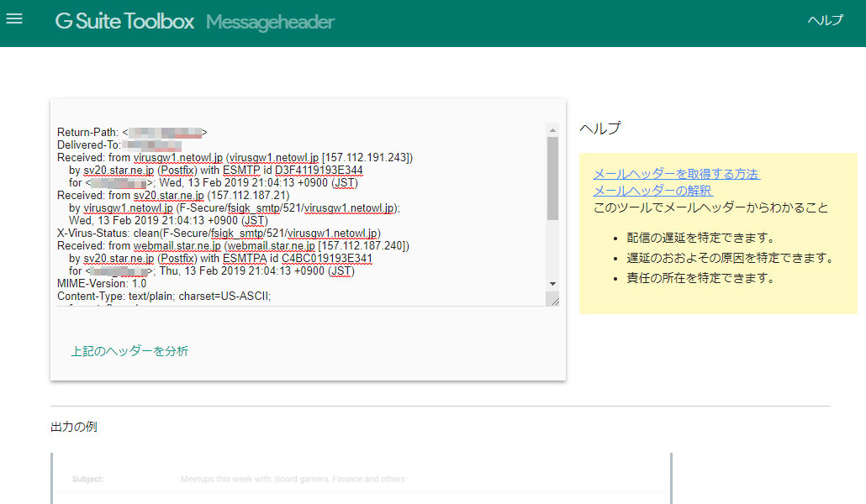The image size is (866, 504).
Task: Click the MIME-Version: 1.0 line
Action: coord(102,284)
